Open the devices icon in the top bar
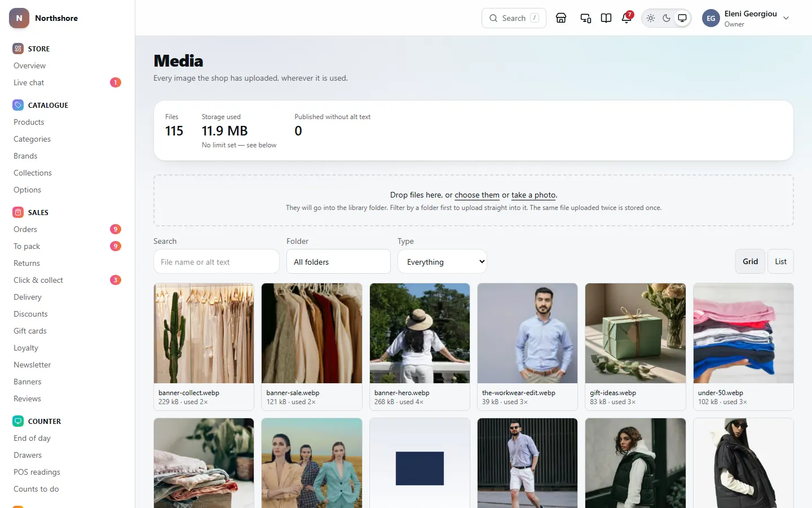This screenshot has width=812, height=508. tap(586, 18)
